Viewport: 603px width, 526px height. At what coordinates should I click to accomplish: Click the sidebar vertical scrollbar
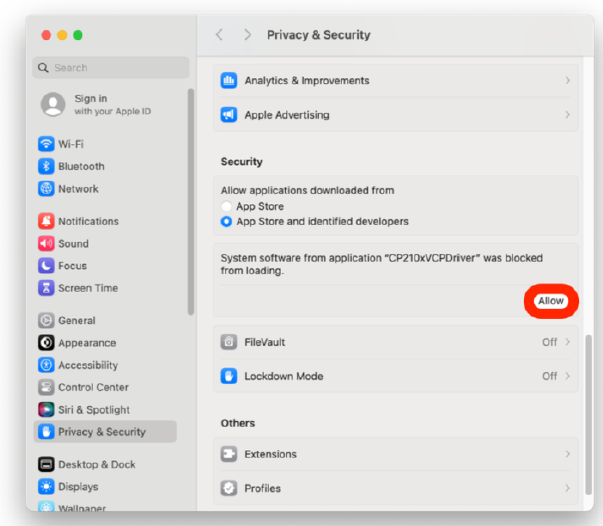[191, 200]
